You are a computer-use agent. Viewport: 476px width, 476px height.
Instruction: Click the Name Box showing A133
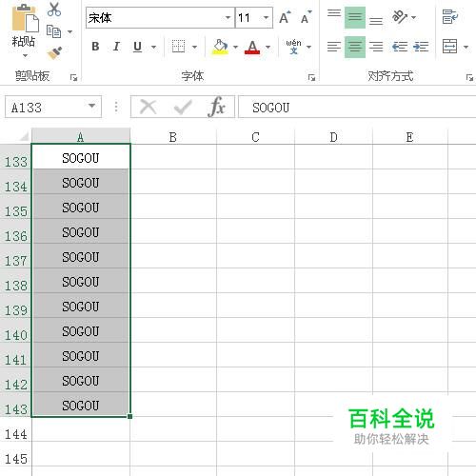(45, 108)
